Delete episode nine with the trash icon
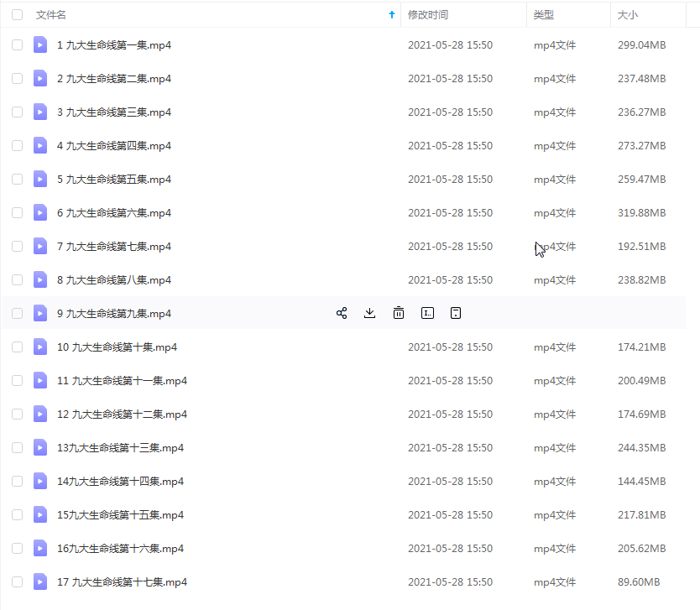 (398, 312)
